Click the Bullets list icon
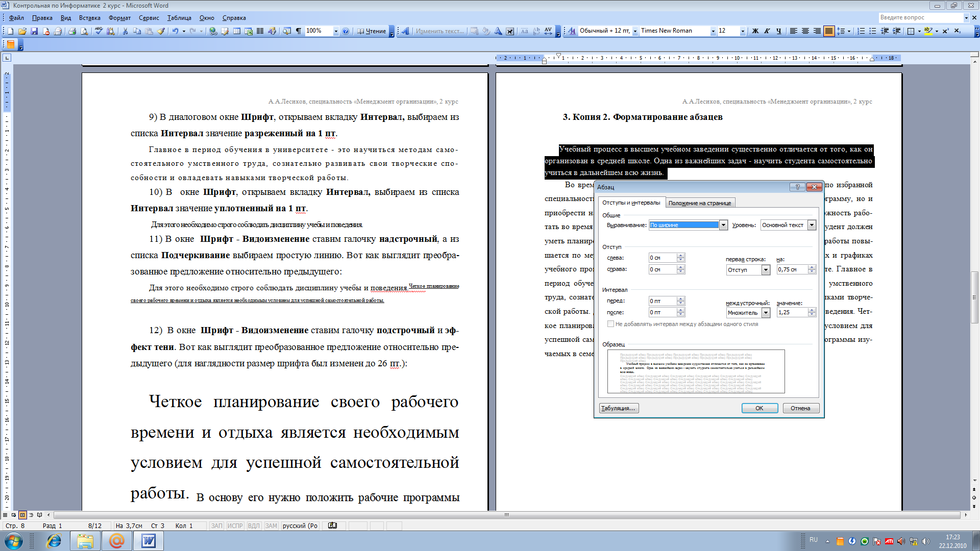 [873, 31]
